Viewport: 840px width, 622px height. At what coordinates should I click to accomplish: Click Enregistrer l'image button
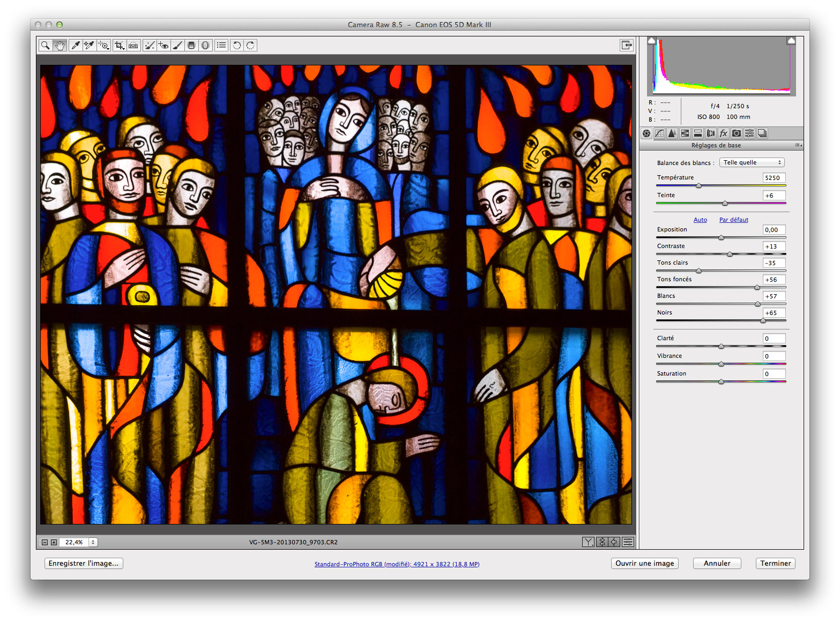(x=84, y=563)
